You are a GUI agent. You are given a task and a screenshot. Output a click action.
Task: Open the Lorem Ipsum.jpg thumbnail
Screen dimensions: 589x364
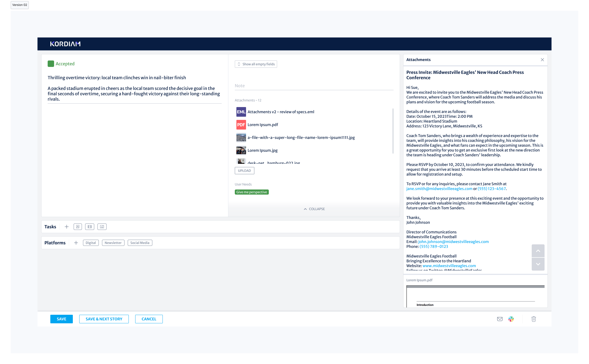coord(241,150)
